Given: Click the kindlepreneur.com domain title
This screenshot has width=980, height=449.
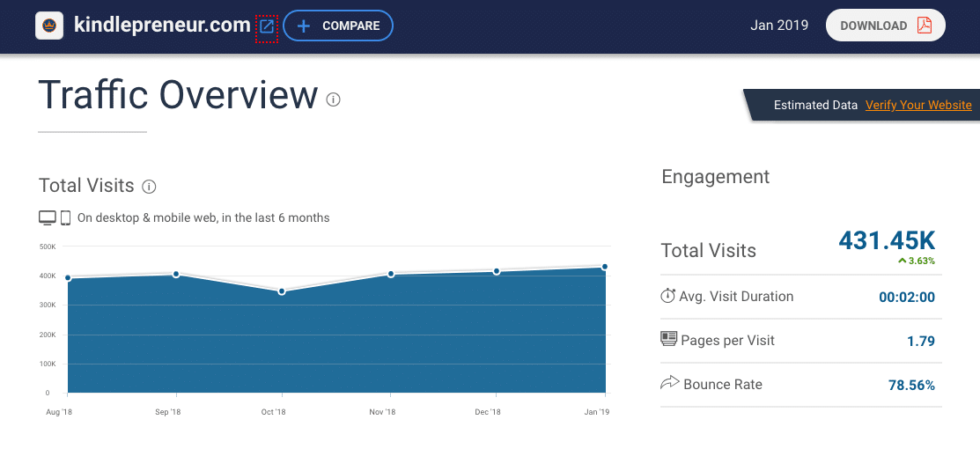Looking at the screenshot, I should pos(162,26).
